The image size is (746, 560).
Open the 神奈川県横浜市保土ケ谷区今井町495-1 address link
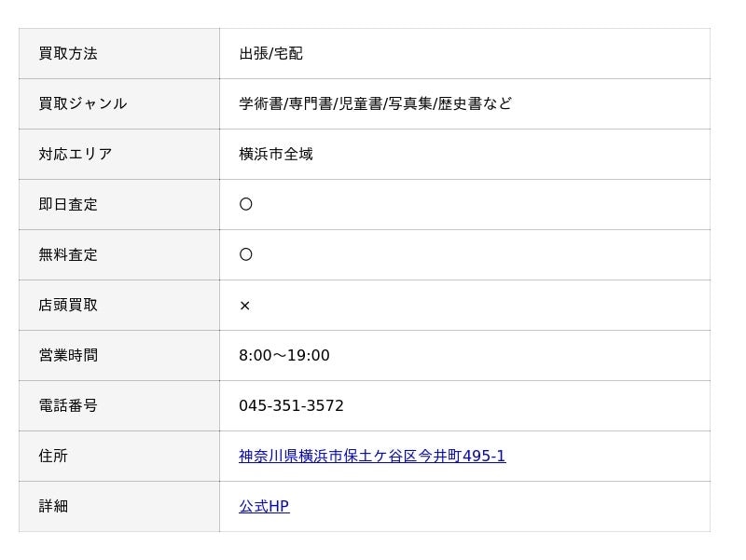[372, 457]
